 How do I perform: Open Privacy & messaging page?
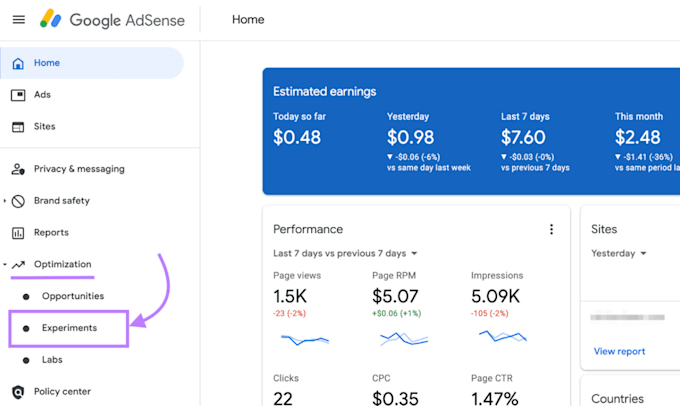click(x=79, y=169)
